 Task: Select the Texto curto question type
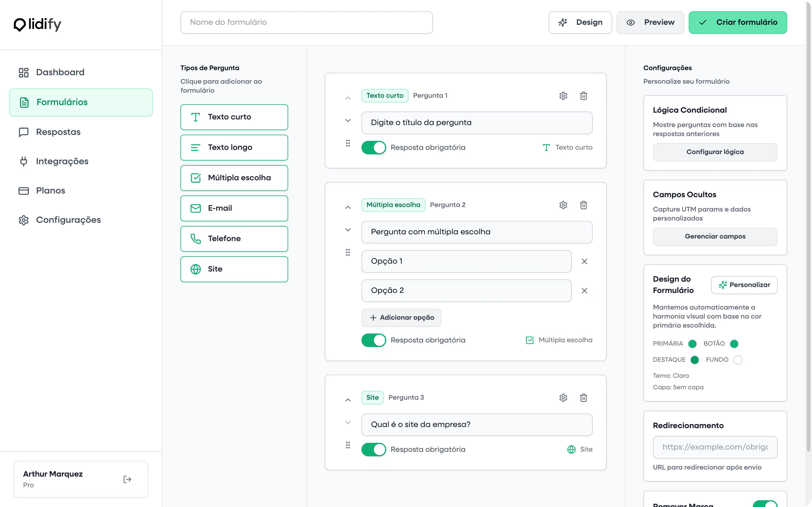(x=234, y=117)
